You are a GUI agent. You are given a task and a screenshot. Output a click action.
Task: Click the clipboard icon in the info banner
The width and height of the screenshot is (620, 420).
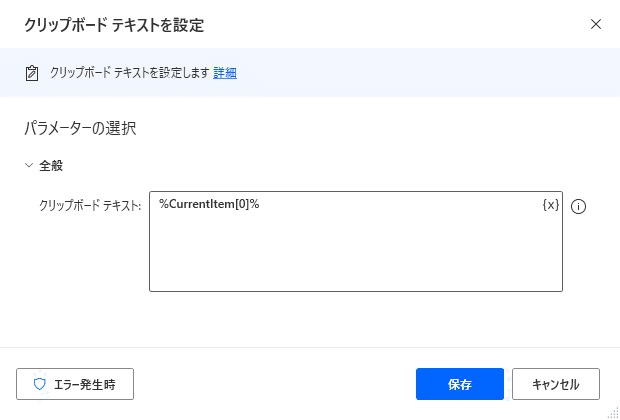click(x=32, y=74)
